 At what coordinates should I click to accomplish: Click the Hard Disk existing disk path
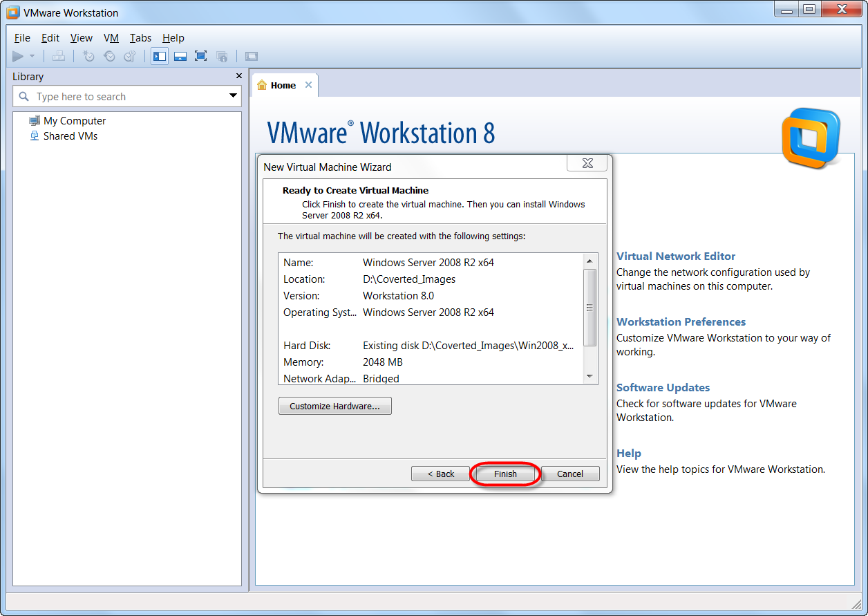point(469,346)
